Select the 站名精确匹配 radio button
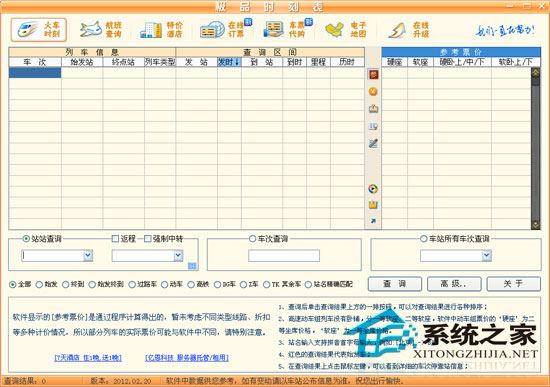Image resolution: width=550 pixels, height=387 pixels. tap(308, 284)
